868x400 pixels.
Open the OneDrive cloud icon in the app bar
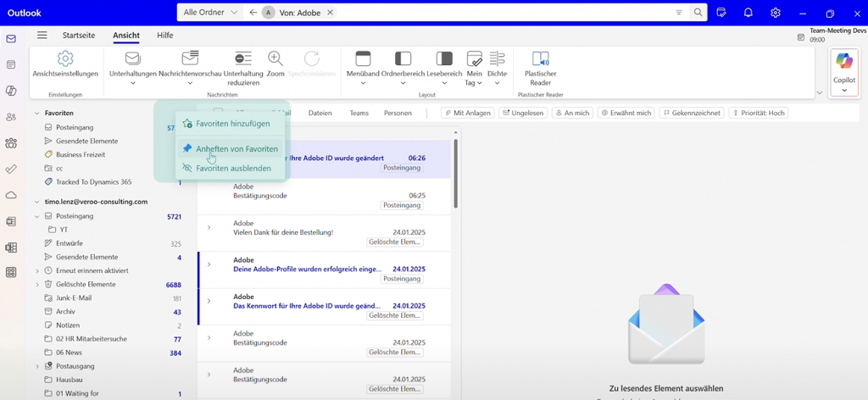11,195
